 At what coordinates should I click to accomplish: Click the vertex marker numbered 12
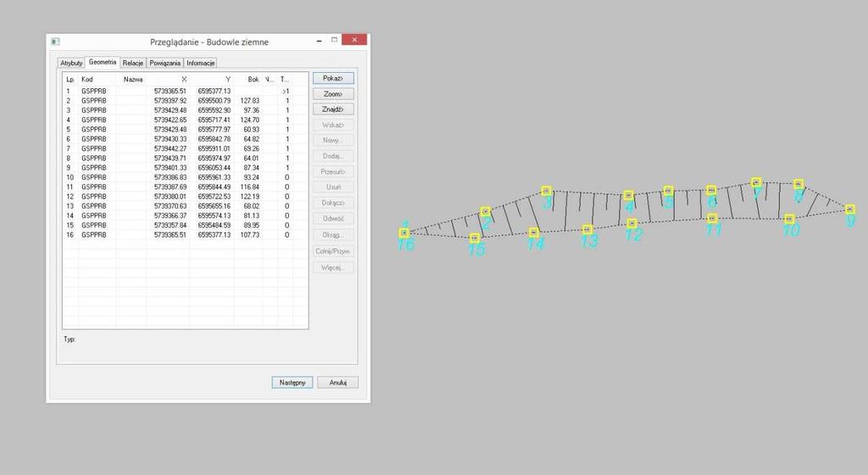(x=632, y=223)
